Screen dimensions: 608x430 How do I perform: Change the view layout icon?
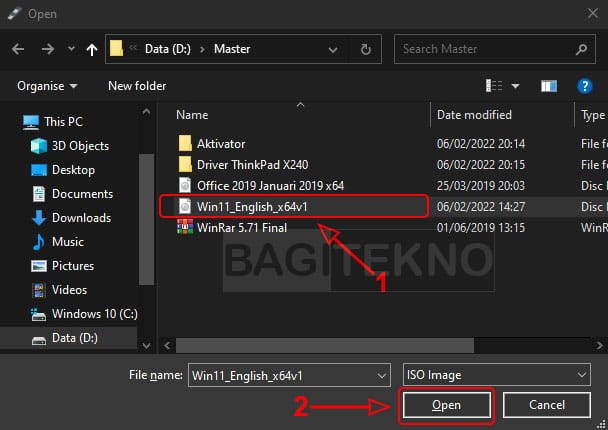(494, 86)
